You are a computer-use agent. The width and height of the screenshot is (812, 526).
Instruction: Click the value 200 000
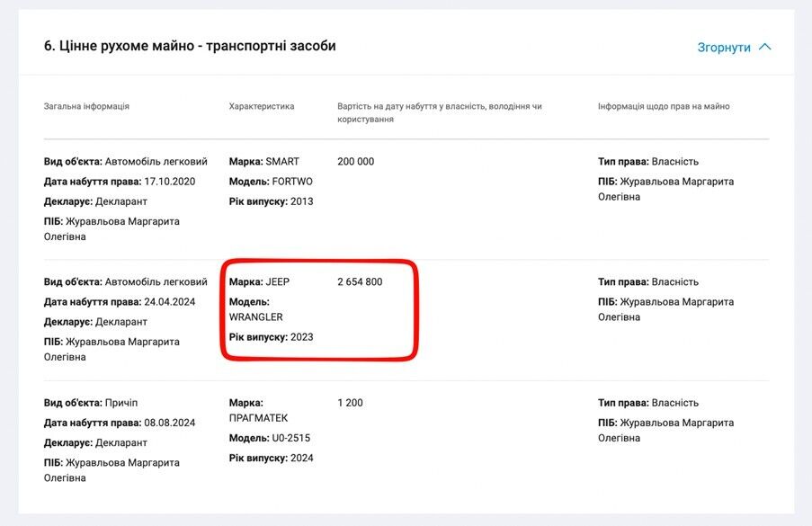pyautogui.click(x=356, y=162)
